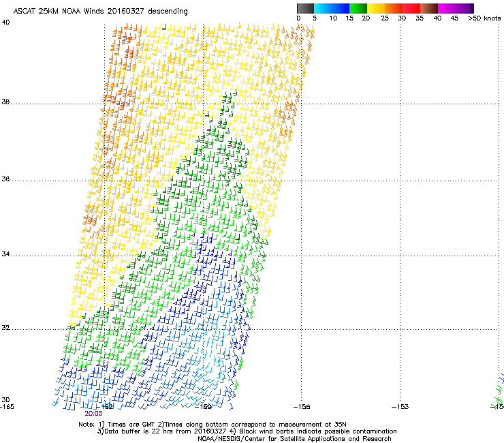Click the orange 25-30 knots legend swatch
Image resolution: width=504 pixels, height=443 pixels.
(x=394, y=8)
